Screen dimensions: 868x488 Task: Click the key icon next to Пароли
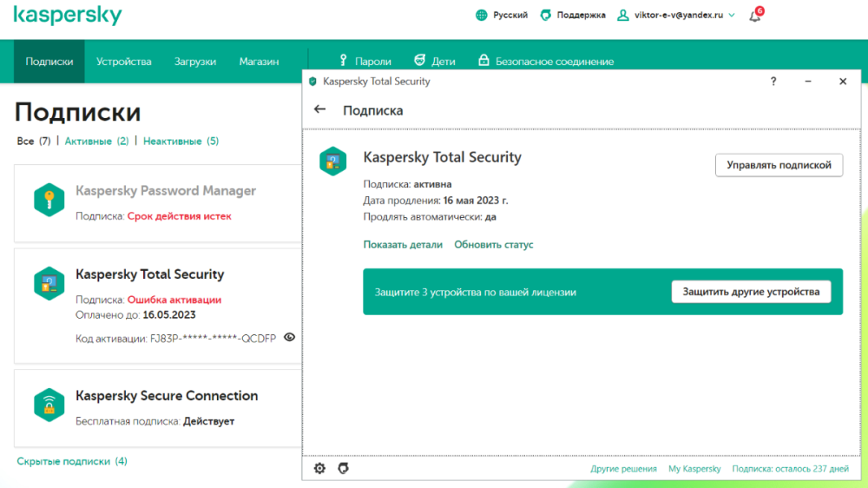(343, 61)
